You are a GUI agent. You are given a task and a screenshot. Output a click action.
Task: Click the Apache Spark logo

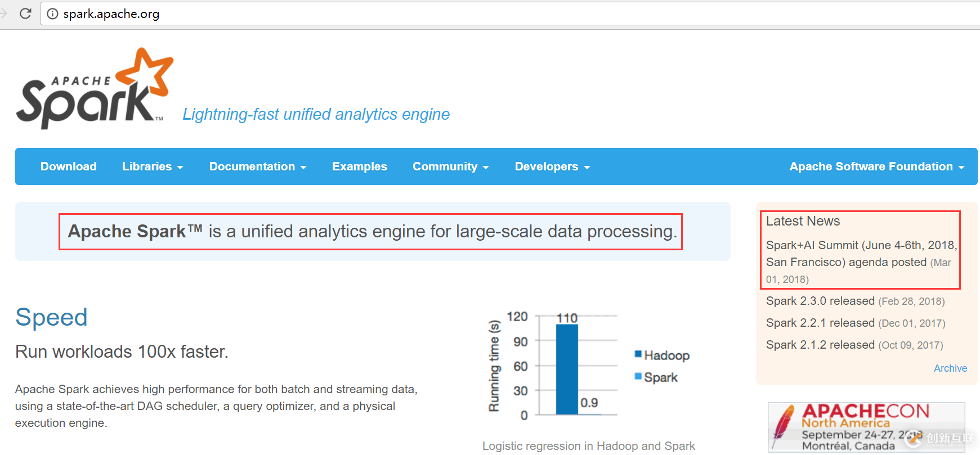coord(95,88)
